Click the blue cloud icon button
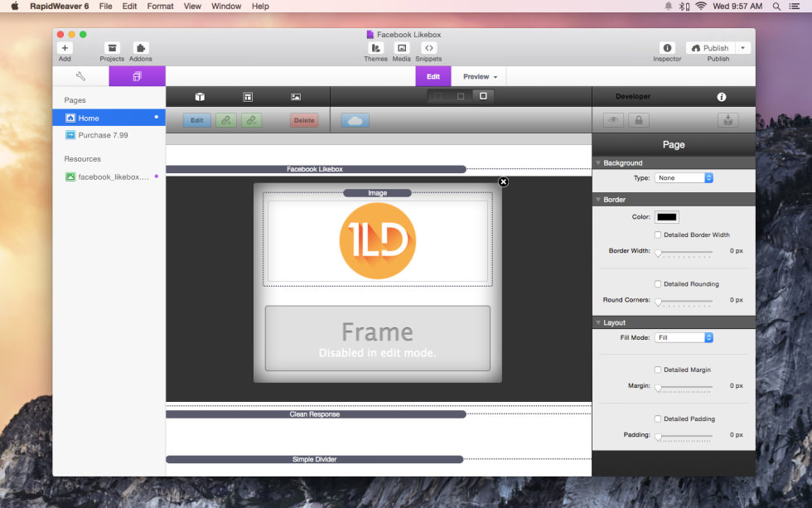Screen dimensions: 812x508 point(355,120)
